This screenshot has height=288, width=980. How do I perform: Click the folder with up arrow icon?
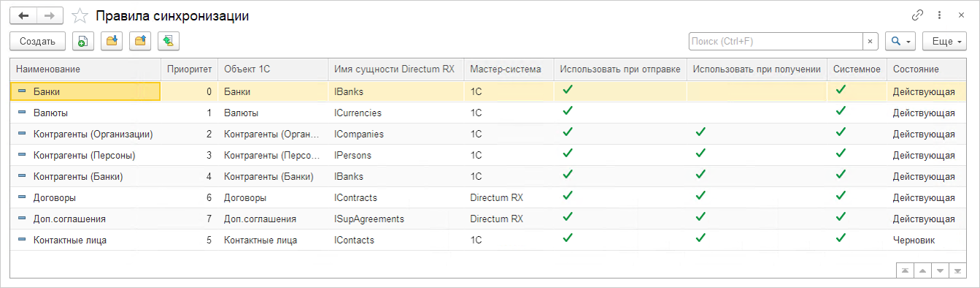[x=140, y=42]
